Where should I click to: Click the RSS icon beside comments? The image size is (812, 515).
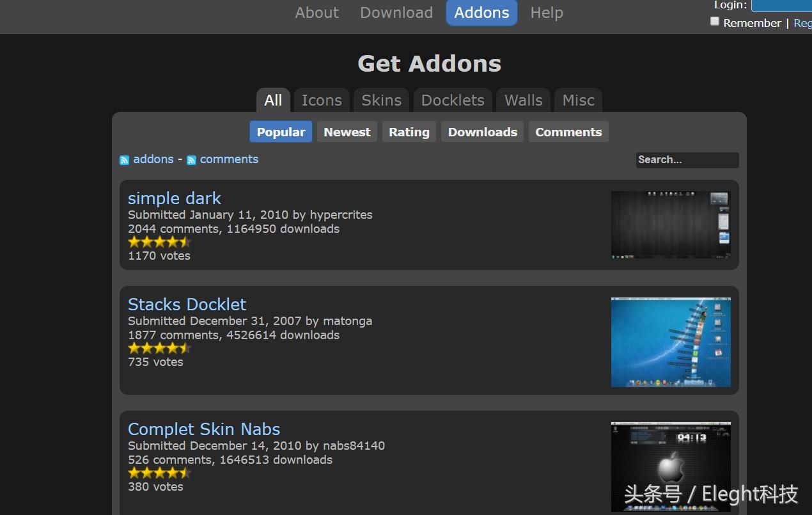tap(191, 160)
